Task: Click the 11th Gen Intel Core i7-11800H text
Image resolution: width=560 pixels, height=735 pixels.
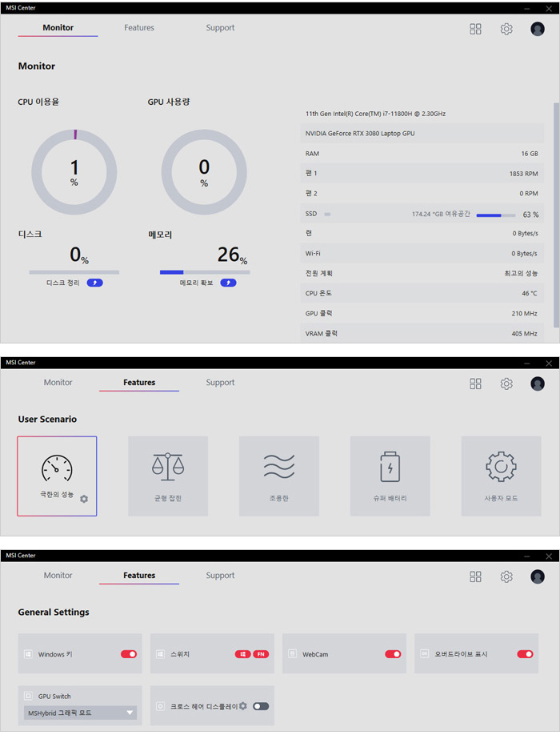Action: coord(375,114)
